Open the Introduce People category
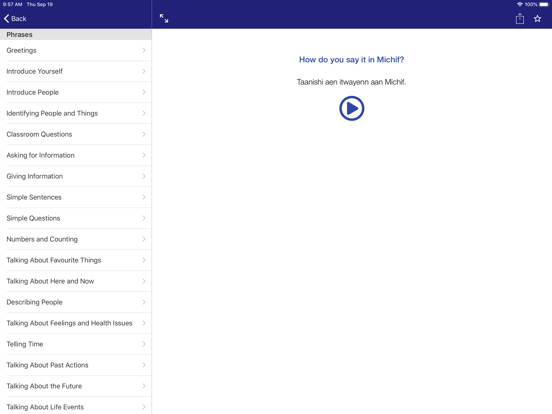 click(76, 92)
